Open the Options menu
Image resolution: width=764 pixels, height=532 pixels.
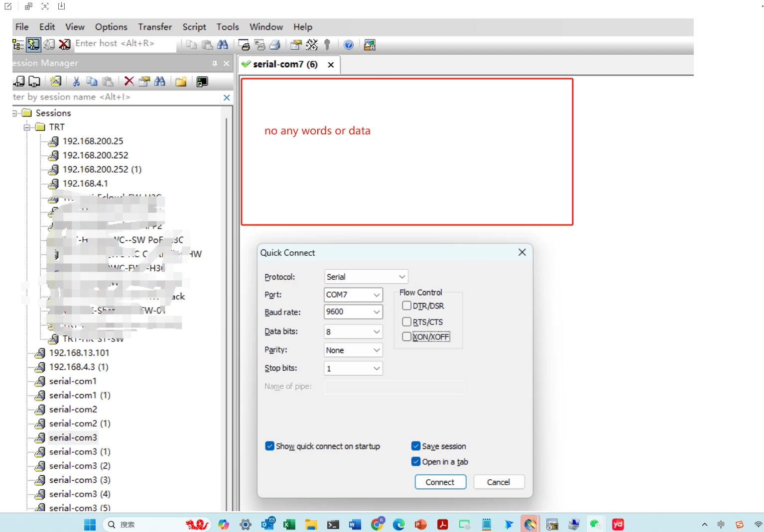click(x=111, y=27)
